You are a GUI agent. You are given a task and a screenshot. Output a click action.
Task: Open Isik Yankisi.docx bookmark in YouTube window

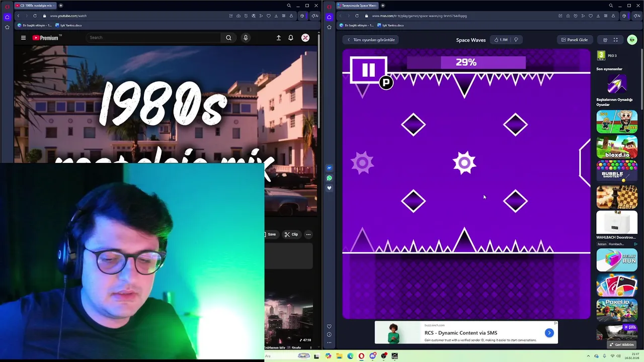click(68, 25)
